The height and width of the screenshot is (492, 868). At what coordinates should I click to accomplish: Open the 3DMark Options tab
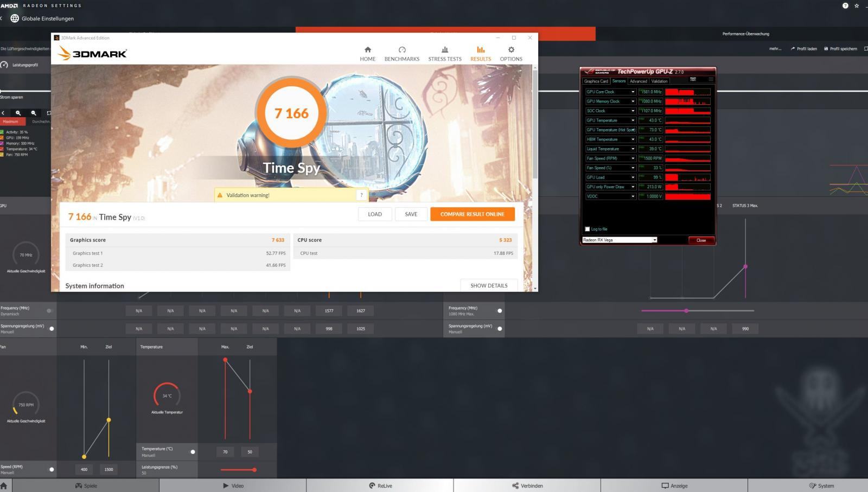(511, 54)
